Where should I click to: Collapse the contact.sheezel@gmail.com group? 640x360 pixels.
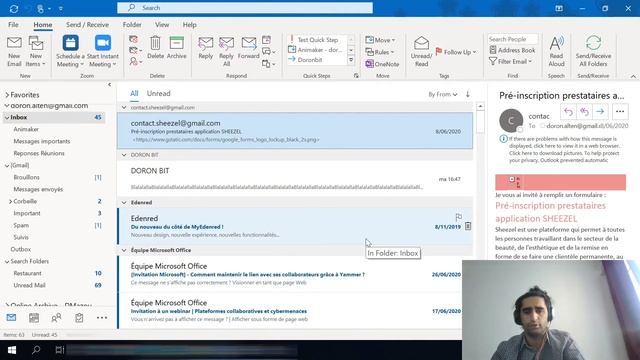coord(124,108)
